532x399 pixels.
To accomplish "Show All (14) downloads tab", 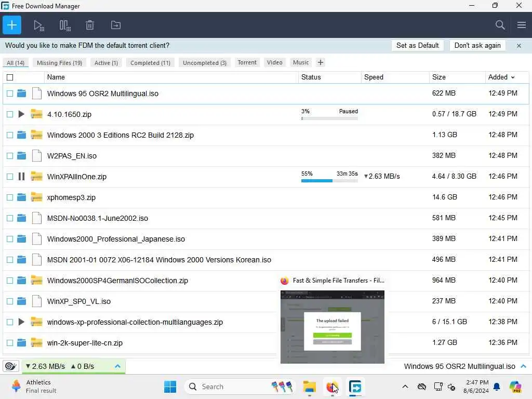I will pyautogui.click(x=16, y=63).
